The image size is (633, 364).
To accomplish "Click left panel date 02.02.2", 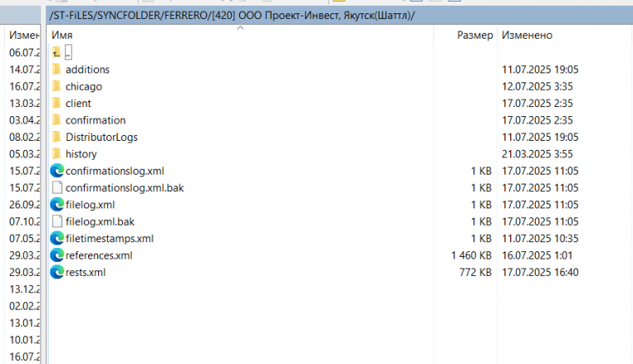I will coord(25,306).
